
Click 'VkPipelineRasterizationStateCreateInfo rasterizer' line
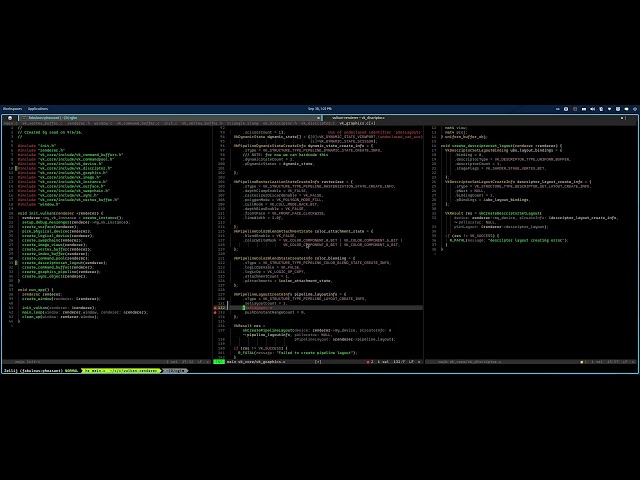(x=293, y=182)
